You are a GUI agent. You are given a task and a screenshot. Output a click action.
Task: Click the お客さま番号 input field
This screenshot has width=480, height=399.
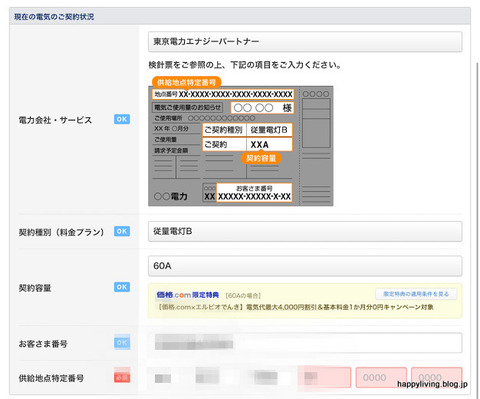305,342
